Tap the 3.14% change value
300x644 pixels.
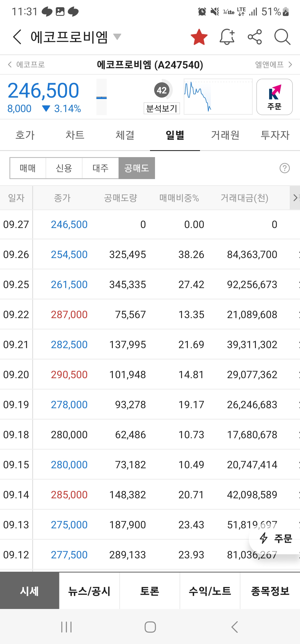(67, 108)
